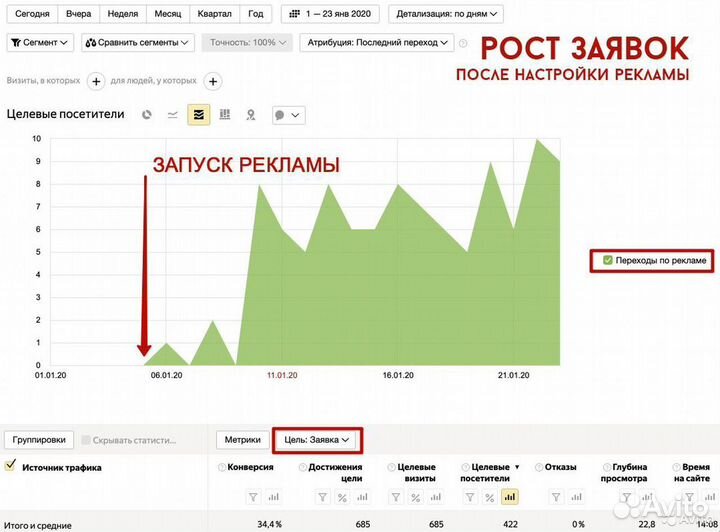The image size is (720, 532).
Task: Show chart for Целевые визиты metric
Action: (436, 497)
